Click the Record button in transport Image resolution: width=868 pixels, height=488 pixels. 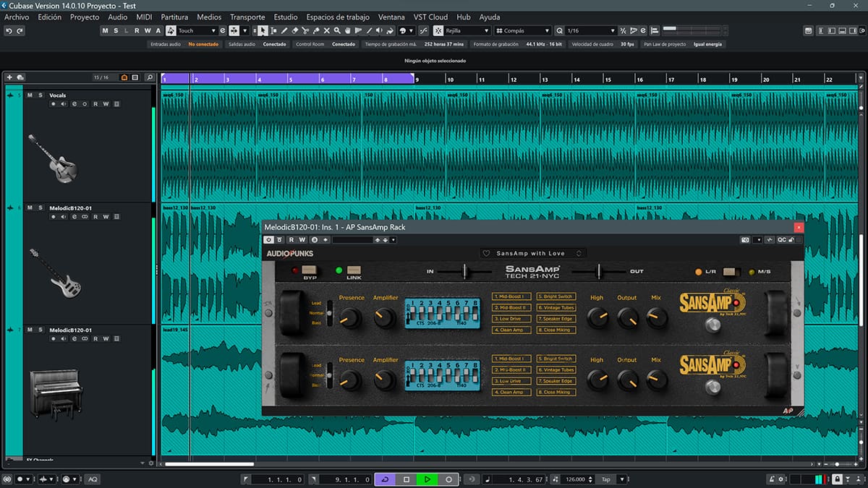448,479
